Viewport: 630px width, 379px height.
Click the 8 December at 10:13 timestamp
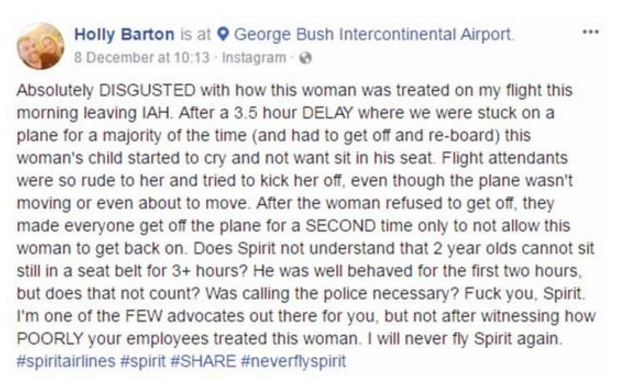(x=142, y=58)
